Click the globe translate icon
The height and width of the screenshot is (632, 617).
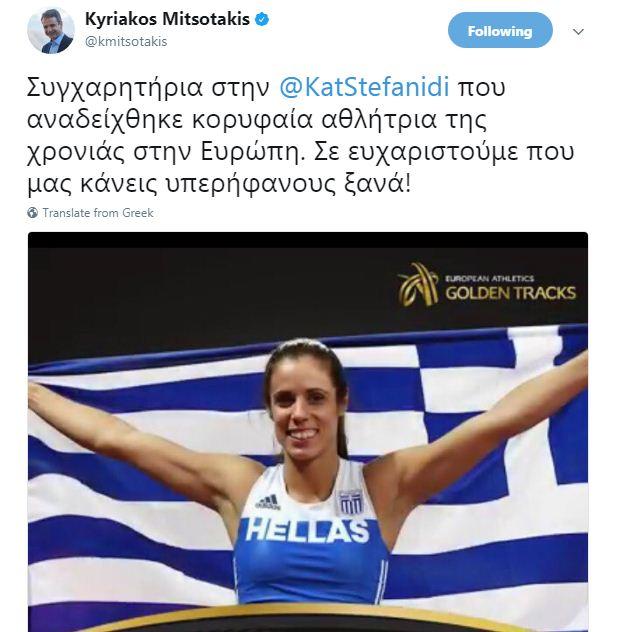coord(33,213)
